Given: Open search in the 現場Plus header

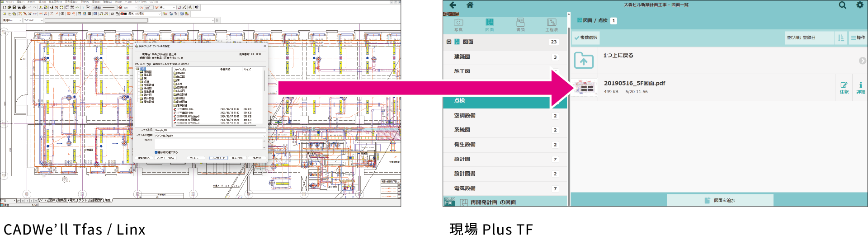Looking at the screenshot, I should pyautogui.click(x=843, y=5).
